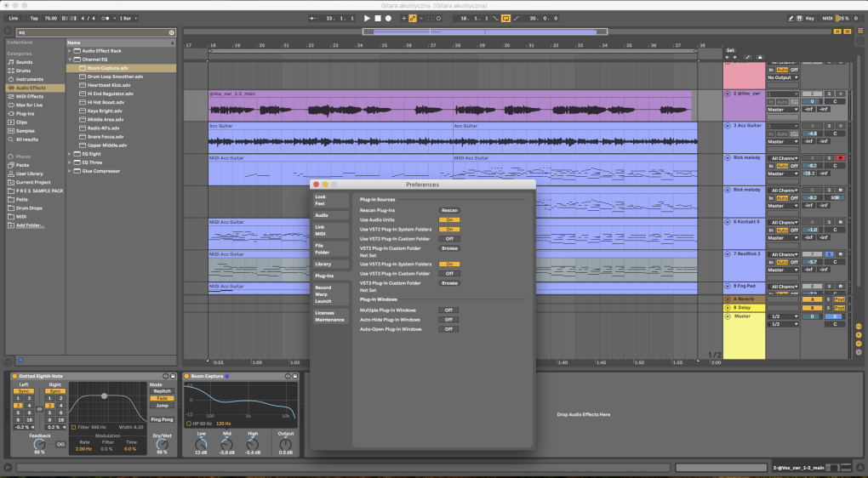This screenshot has height=478, width=868.
Task: Toggle Use Audio Units switch
Action: click(449, 219)
